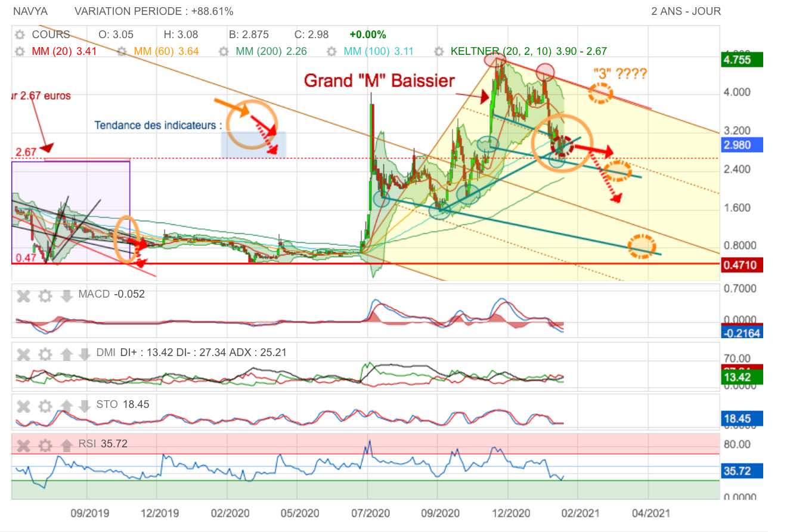Open settings gear for COURS price series
This screenshot has width=793, height=532.
coord(21,35)
